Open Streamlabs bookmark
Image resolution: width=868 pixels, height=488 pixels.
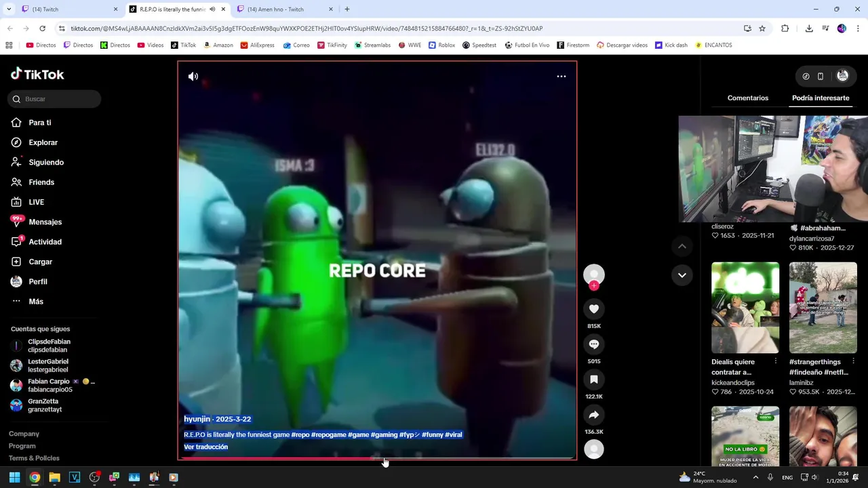pos(372,45)
